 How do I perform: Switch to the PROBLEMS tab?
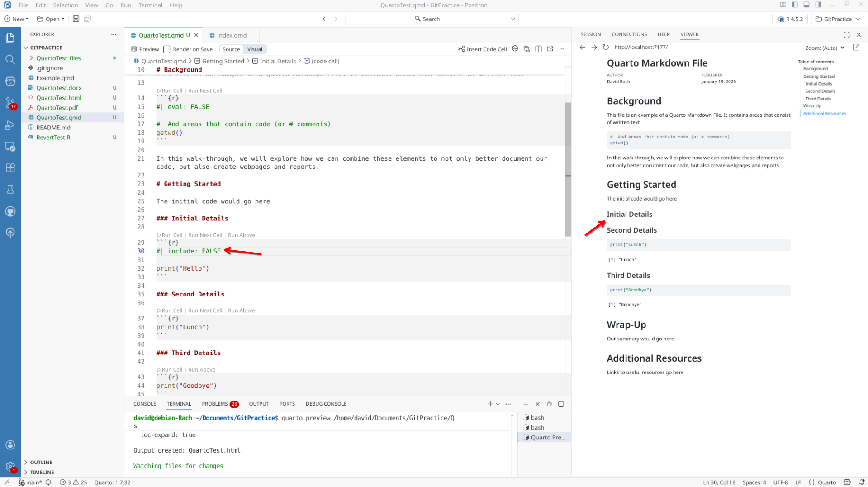point(215,404)
